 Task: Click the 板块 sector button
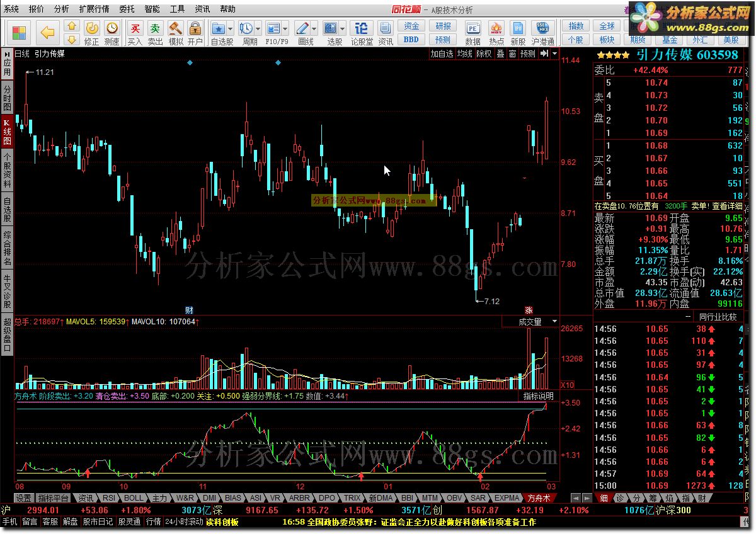(x=607, y=39)
